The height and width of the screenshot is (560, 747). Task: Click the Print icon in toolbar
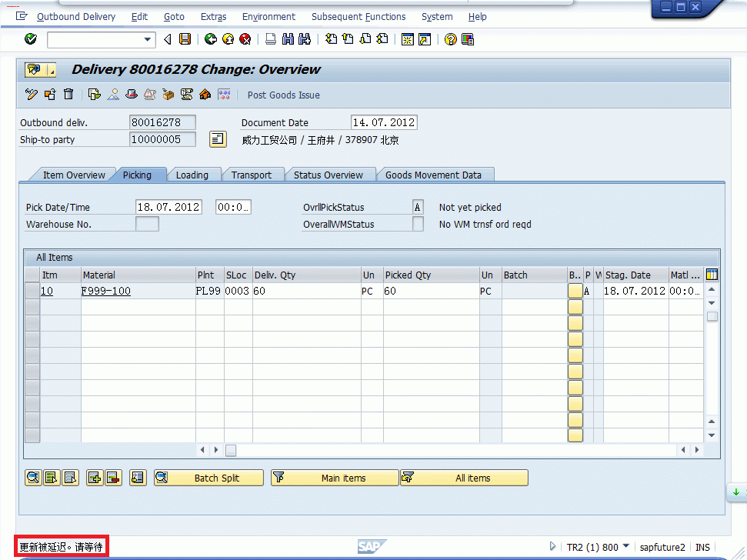pyautogui.click(x=271, y=39)
